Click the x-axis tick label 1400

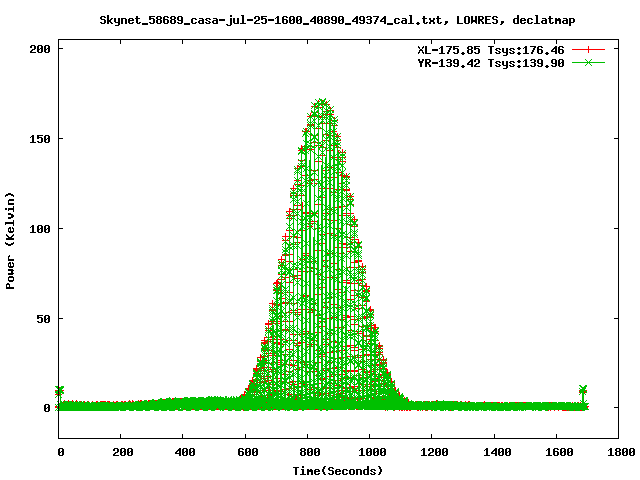click(497, 452)
